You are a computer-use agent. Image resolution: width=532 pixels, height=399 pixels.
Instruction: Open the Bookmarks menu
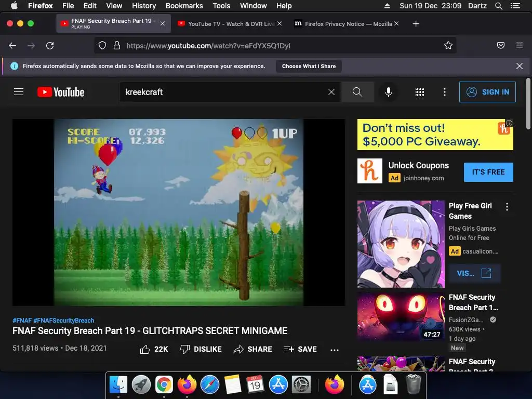pyautogui.click(x=184, y=6)
